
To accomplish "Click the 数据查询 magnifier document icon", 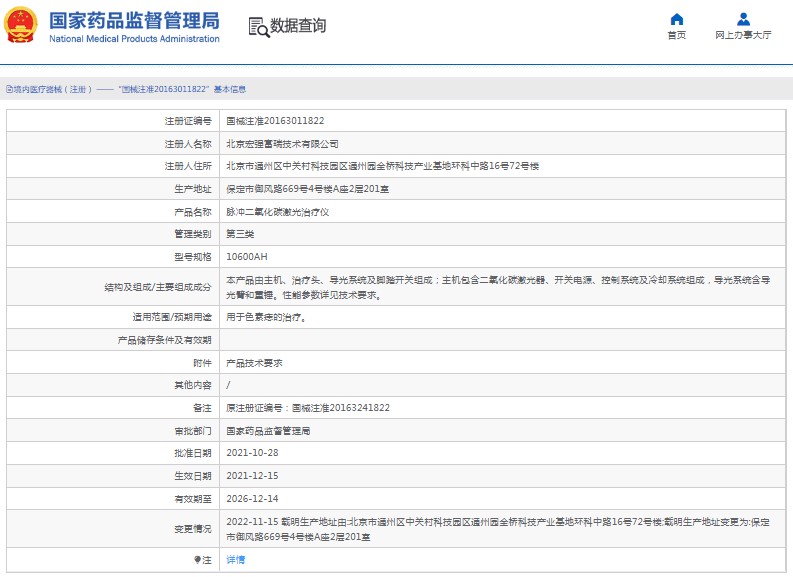I will (257, 27).
